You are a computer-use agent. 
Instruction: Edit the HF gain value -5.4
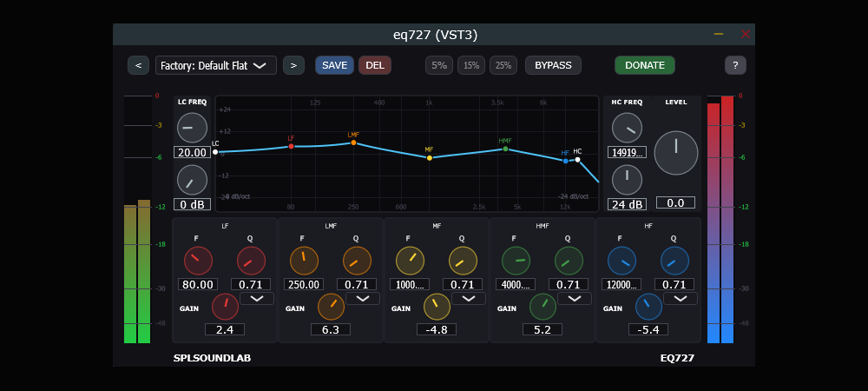tap(648, 329)
